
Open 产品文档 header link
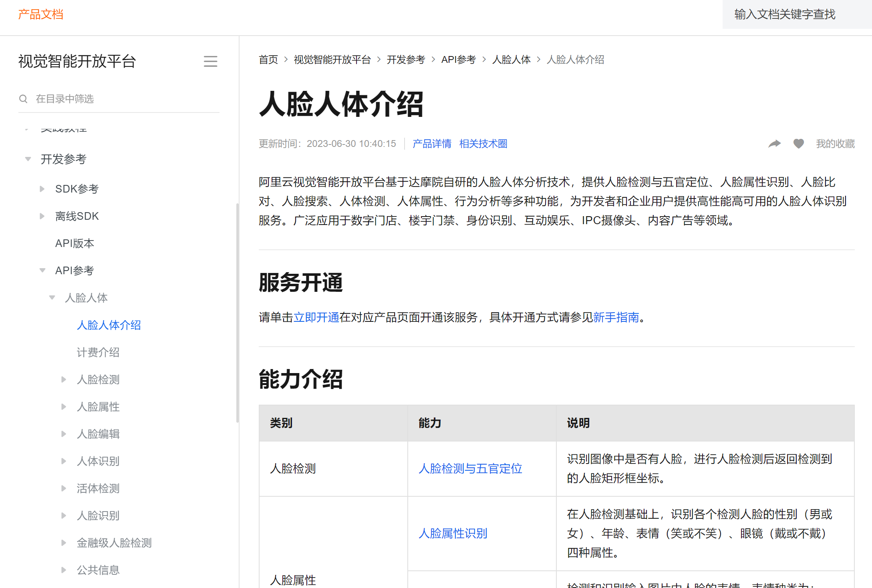[x=41, y=14]
